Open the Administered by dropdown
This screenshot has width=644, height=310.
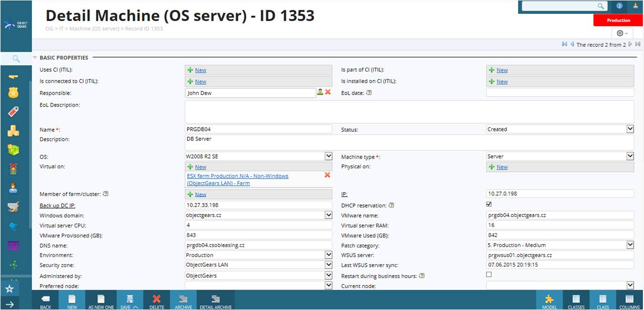point(328,276)
